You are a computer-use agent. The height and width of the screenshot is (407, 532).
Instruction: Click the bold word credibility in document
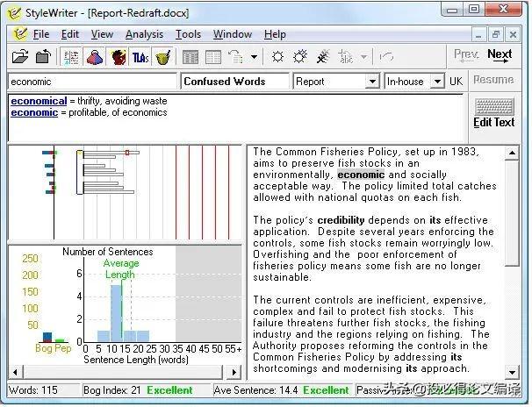coord(341,220)
